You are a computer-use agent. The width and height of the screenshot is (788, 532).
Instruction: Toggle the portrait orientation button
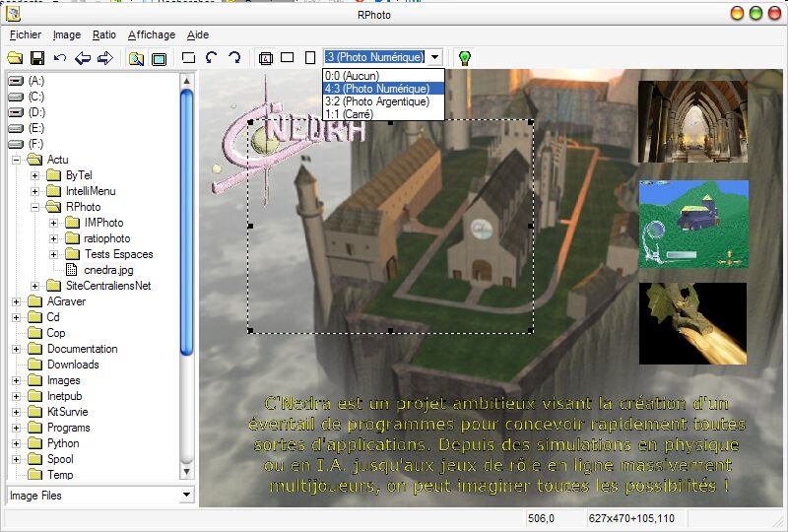tap(310, 58)
